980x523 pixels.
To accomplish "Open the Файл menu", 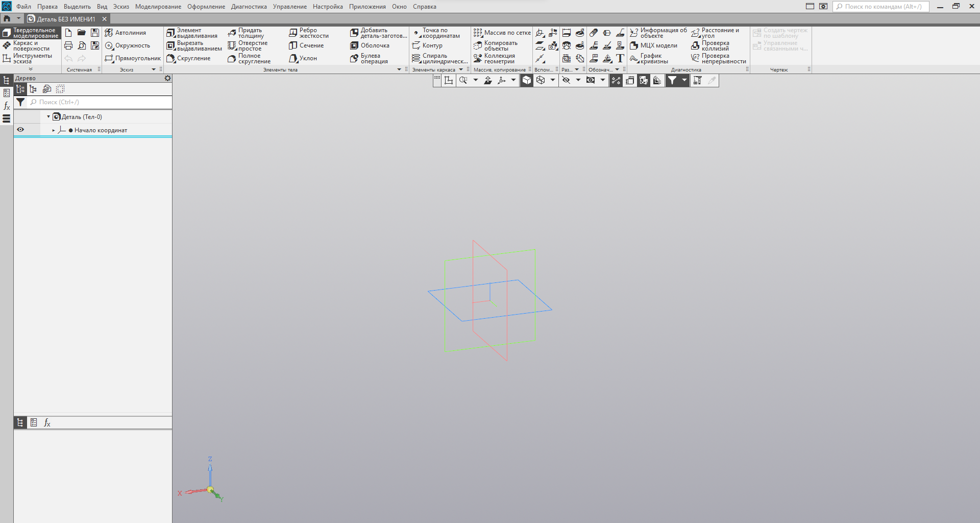I will 23,7.
